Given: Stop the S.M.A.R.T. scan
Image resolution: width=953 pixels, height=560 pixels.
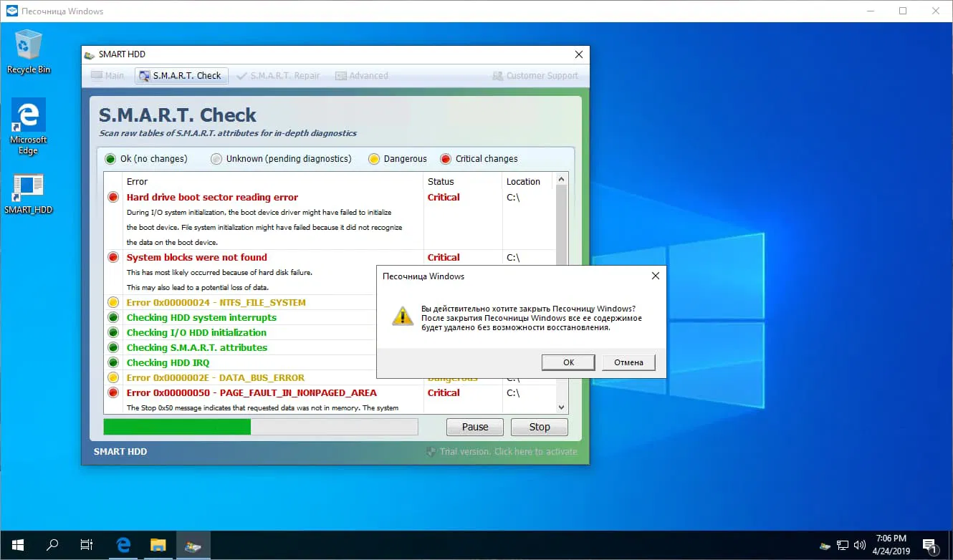Looking at the screenshot, I should (539, 426).
